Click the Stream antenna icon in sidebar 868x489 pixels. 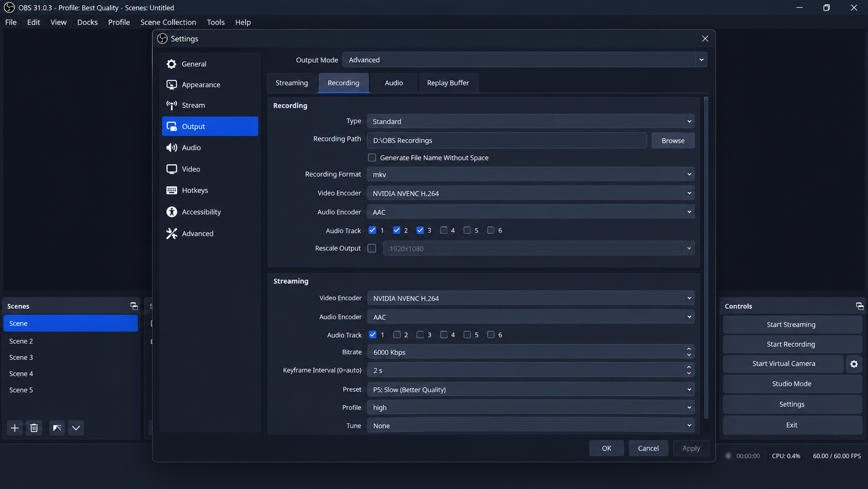coord(171,105)
